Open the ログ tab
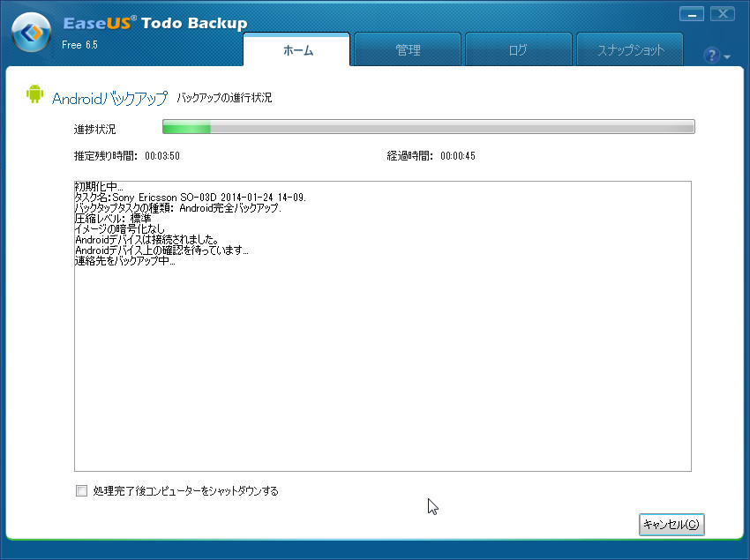Viewport: 750px width, 560px height. point(517,50)
